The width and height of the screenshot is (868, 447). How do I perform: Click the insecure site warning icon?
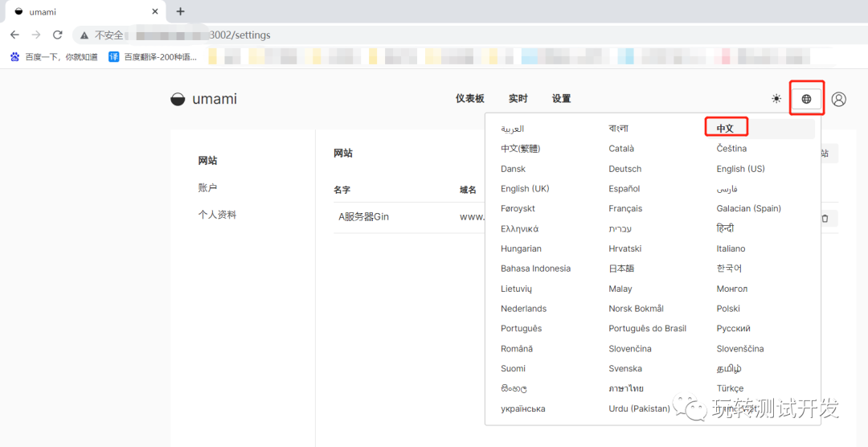point(84,35)
